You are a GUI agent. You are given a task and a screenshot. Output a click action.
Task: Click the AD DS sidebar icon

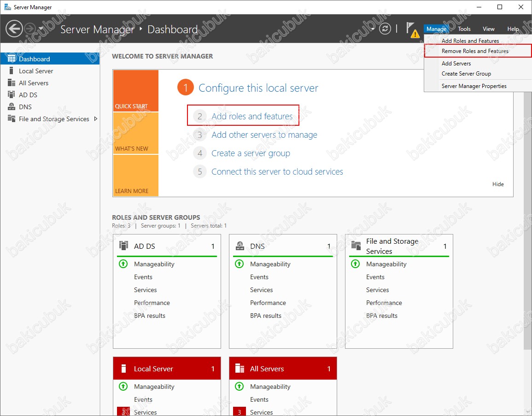coord(11,94)
